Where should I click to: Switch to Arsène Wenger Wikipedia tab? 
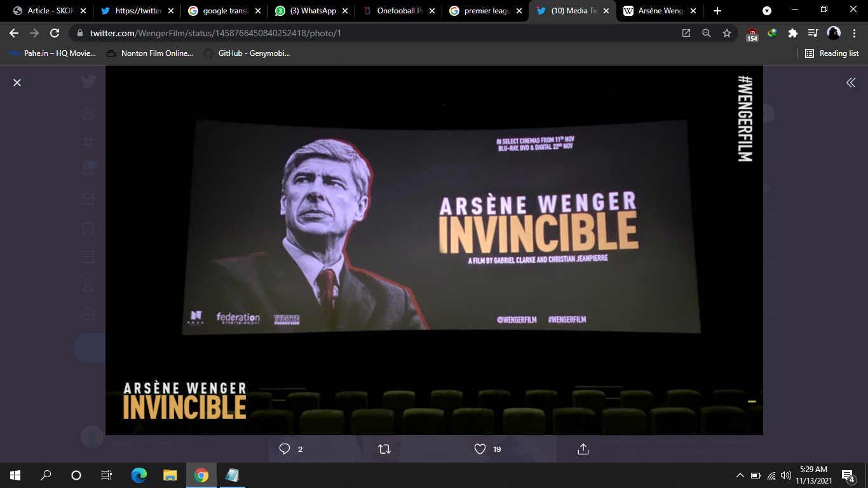(x=659, y=11)
